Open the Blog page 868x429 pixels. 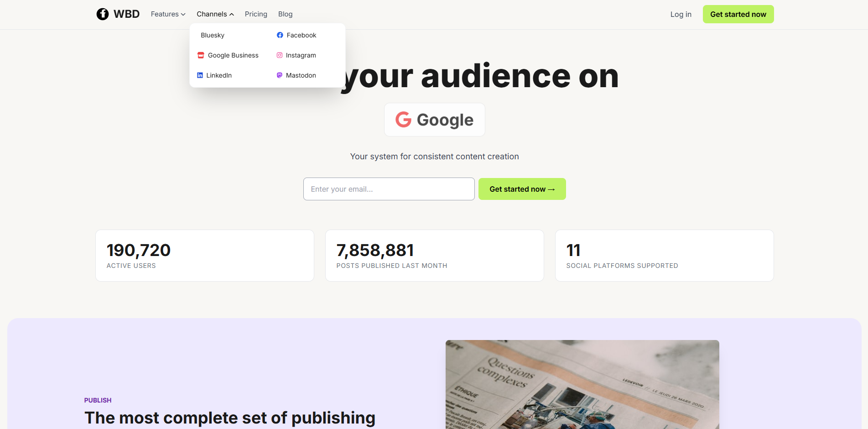(x=285, y=14)
